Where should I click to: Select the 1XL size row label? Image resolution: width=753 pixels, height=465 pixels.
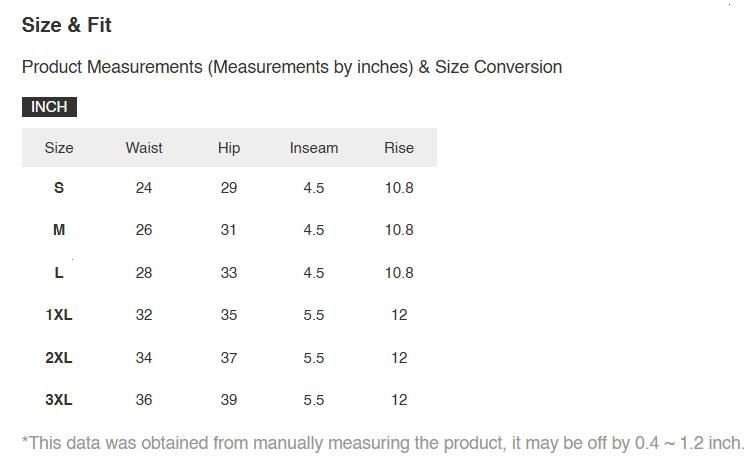59,315
